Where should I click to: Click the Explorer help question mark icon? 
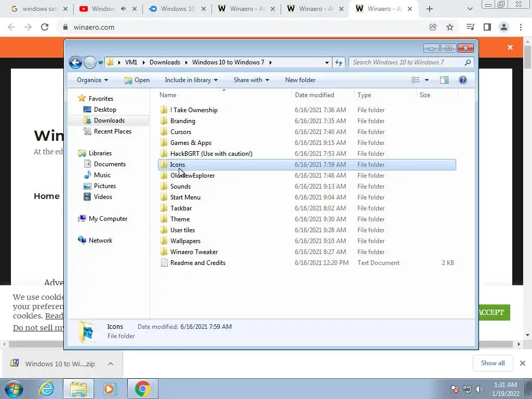[463, 80]
